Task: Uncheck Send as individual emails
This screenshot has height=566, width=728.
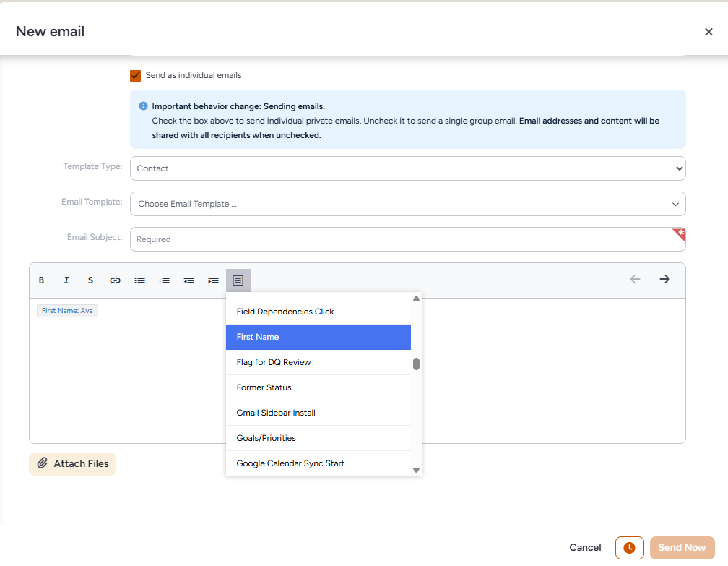Action: coord(136,75)
